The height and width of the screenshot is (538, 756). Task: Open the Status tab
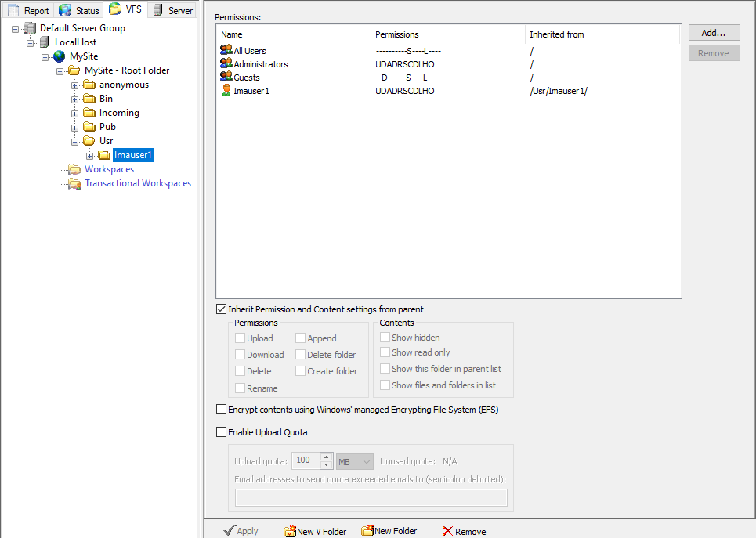click(80, 10)
